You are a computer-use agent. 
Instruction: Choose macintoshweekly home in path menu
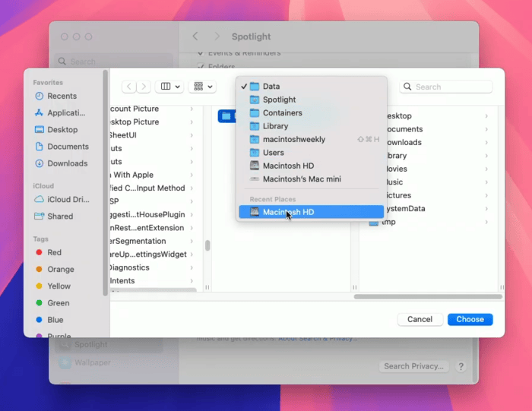(x=311, y=139)
